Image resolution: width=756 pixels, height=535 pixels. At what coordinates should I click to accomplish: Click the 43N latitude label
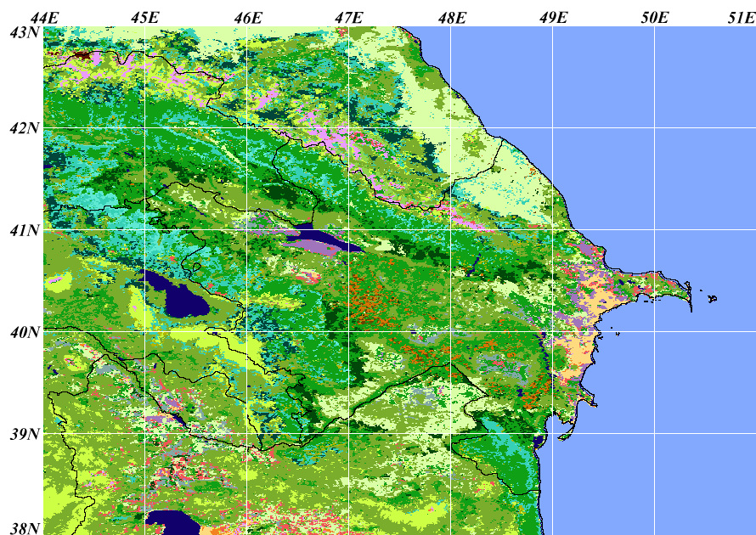point(24,33)
